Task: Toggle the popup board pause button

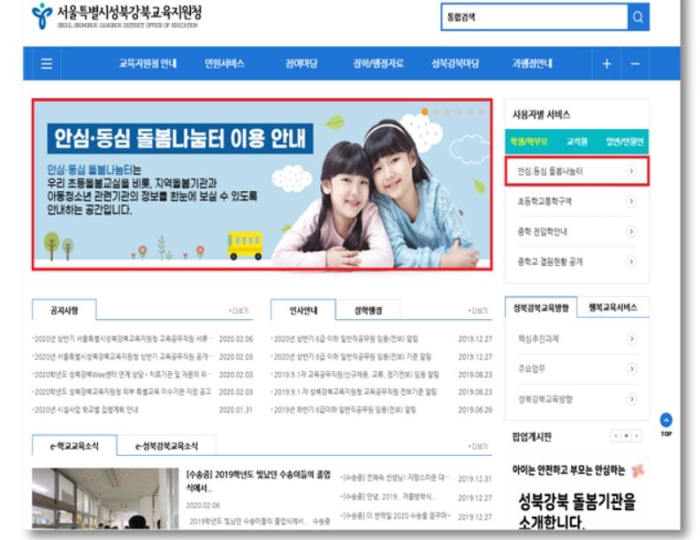Action: [626, 436]
